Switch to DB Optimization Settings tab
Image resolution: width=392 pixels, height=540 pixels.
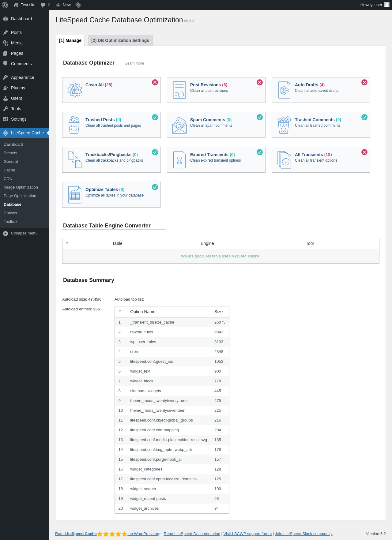coord(120,40)
